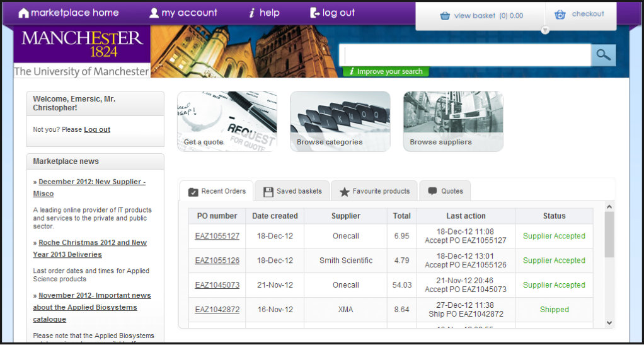Click the Date created column header
This screenshot has height=345, width=644.
point(275,216)
